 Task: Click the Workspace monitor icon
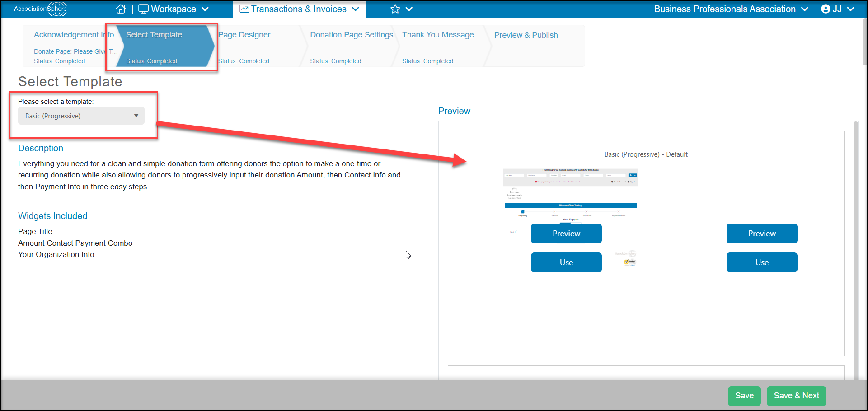tap(143, 9)
